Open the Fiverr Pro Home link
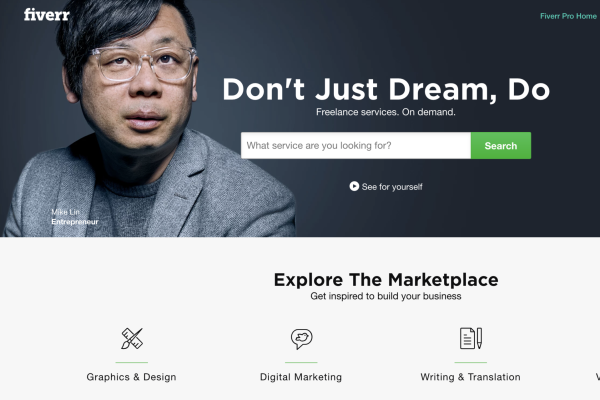This screenshot has height=400, width=600. (x=568, y=16)
